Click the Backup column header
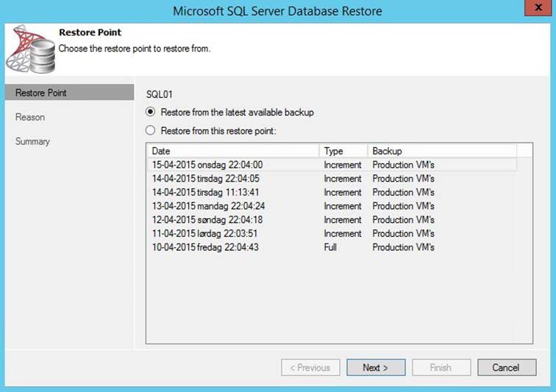The height and width of the screenshot is (392, 556). [x=441, y=151]
